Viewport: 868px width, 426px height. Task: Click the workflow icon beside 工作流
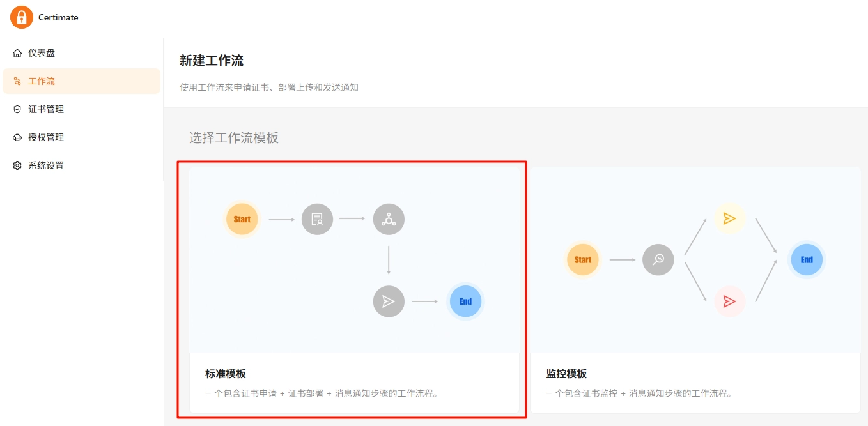17,81
